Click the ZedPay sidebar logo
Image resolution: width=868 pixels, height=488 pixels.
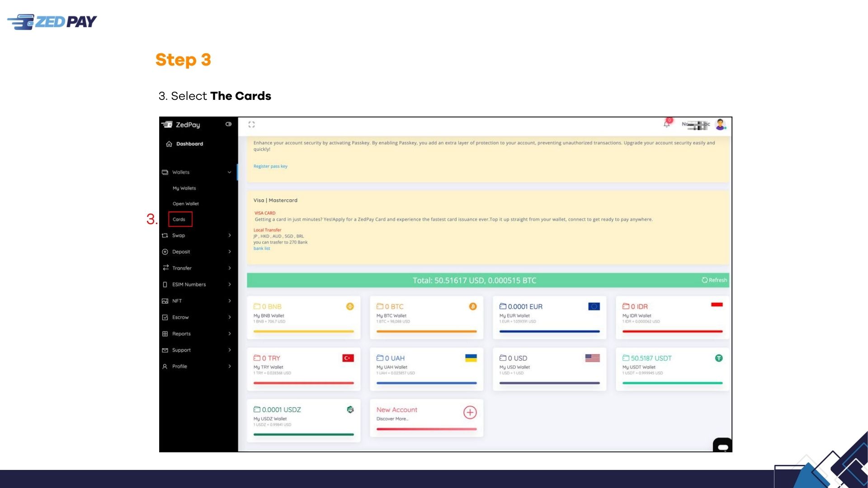click(x=181, y=125)
